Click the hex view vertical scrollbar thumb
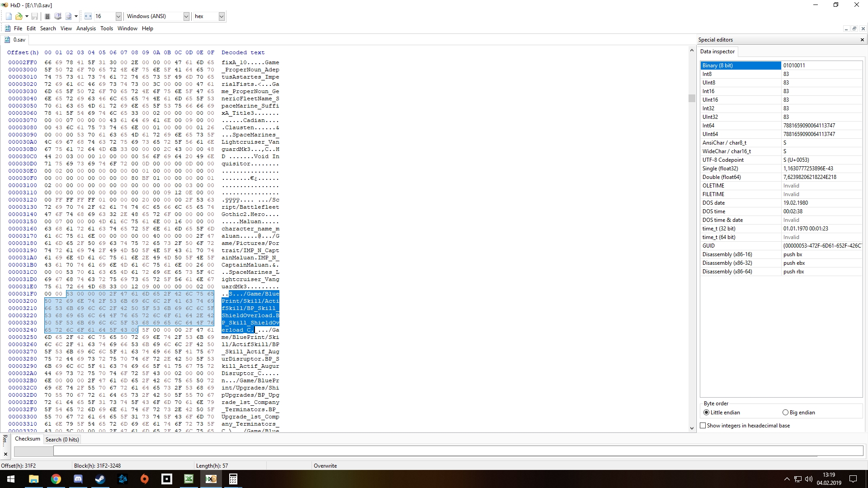Viewport: 868px width, 488px height. [692, 98]
